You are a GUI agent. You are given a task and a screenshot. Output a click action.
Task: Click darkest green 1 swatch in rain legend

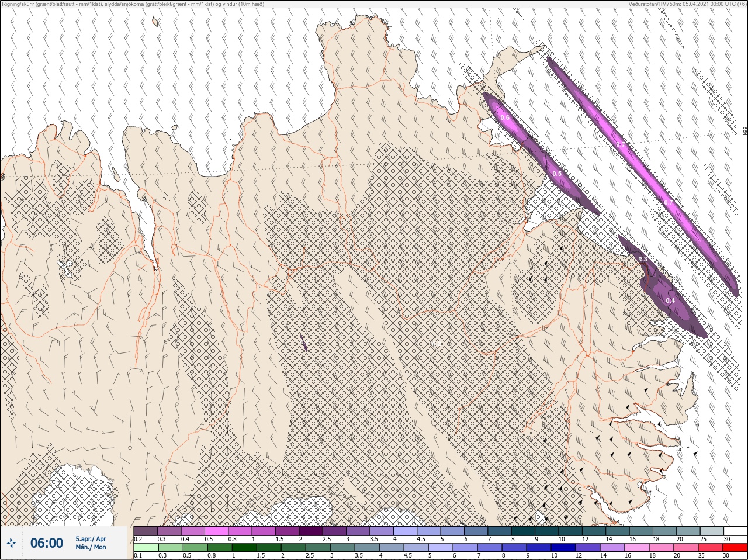click(x=244, y=548)
